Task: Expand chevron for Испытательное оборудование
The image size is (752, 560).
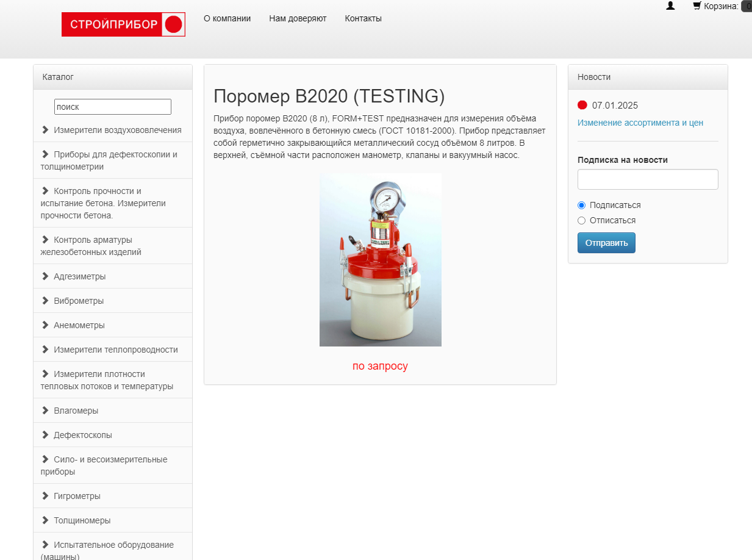Action: (45, 545)
